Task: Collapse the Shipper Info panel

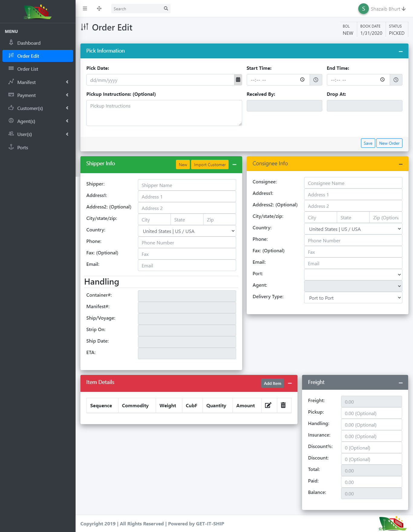Action: click(234, 165)
